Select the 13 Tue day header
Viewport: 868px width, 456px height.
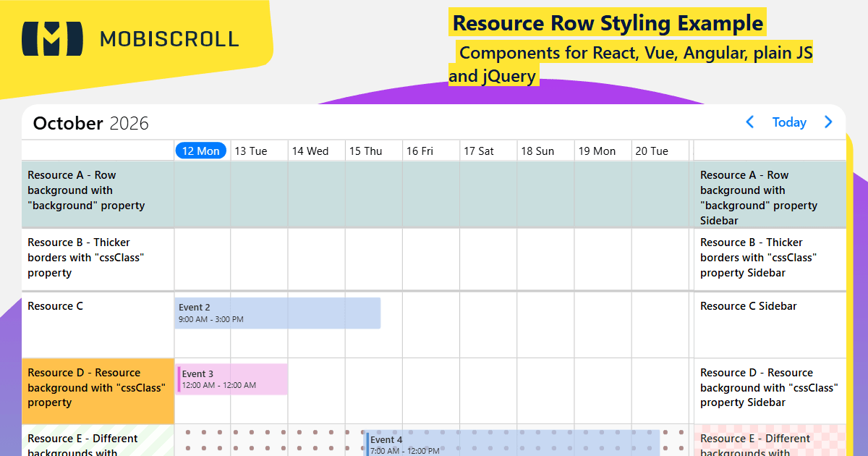(x=251, y=151)
